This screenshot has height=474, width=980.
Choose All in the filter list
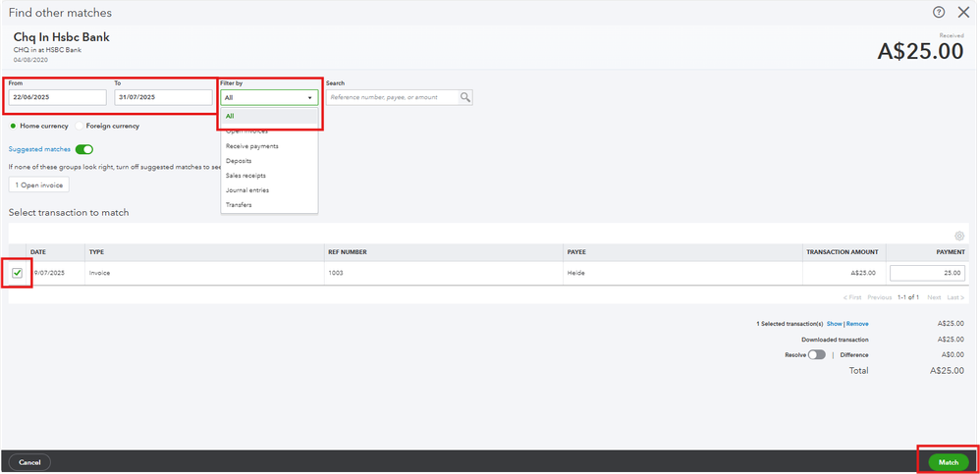(269, 116)
